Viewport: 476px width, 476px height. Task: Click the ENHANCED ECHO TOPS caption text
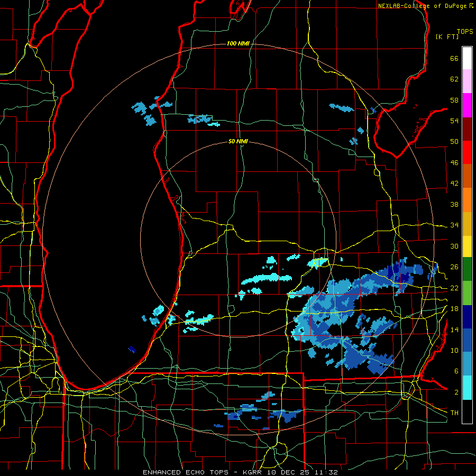187,472
